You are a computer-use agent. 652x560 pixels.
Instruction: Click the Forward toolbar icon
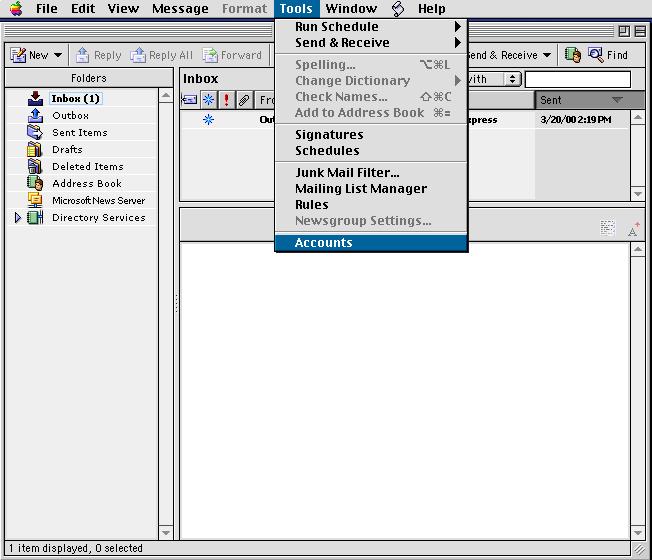pos(210,55)
